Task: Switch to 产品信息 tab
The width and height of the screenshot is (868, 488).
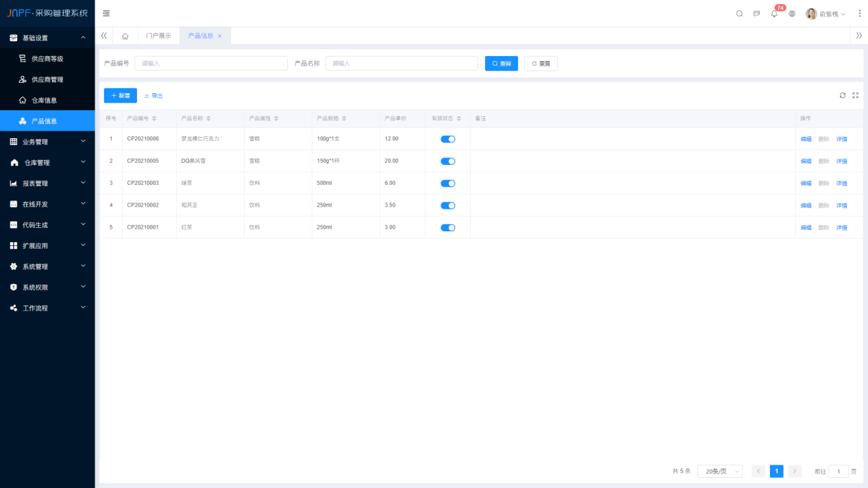Action: [201, 36]
